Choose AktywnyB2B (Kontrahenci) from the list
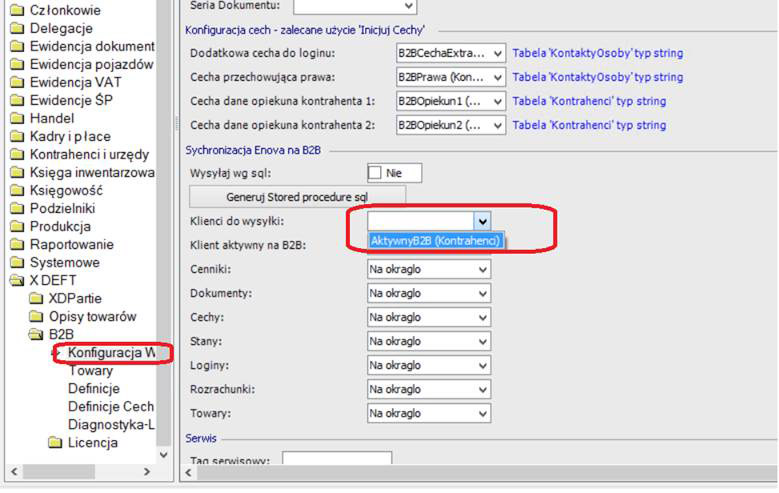 tap(434, 241)
